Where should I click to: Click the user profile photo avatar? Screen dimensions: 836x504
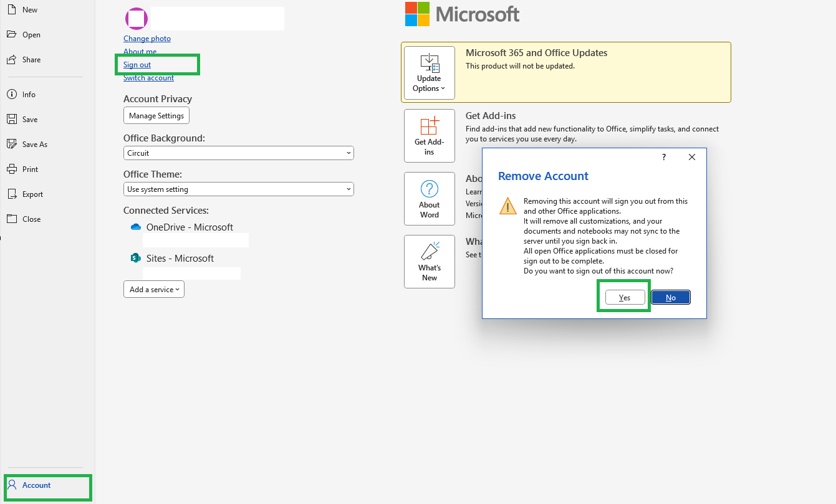[136, 19]
